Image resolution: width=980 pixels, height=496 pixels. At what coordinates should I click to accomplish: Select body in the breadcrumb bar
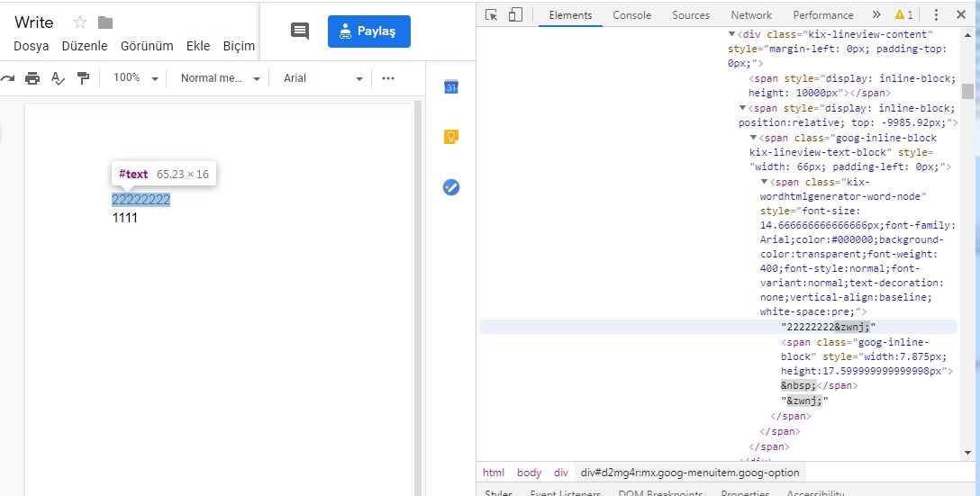click(x=529, y=473)
